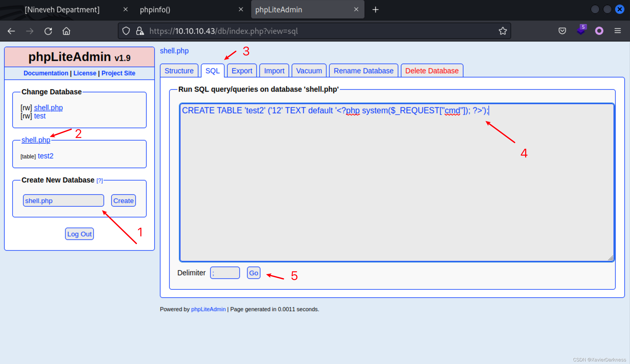This screenshot has height=364, width=630.
Task: Open new tab with plus icon
Action: [375, 10]
